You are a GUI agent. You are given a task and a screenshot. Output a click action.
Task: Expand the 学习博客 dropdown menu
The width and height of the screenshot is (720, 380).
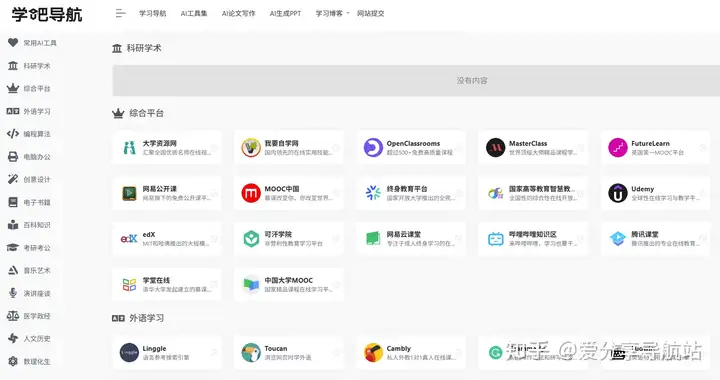click(332, 13)
